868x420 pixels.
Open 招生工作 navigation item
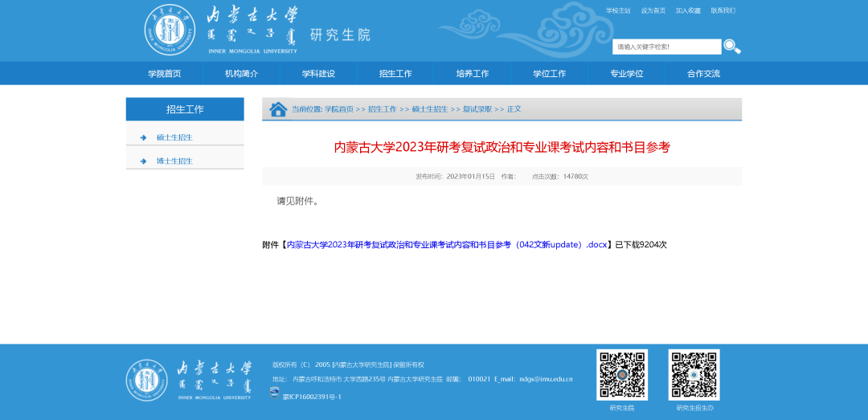(395, 74)
